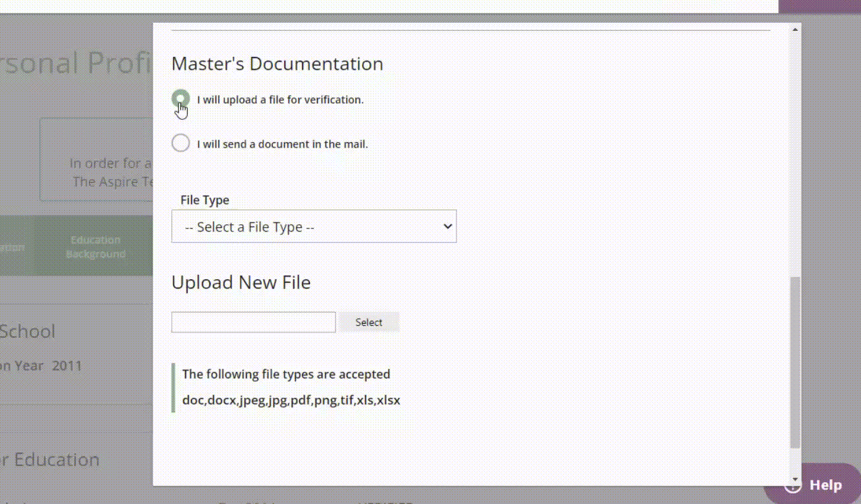Click the brown button in top right corner
861x504 pixels.
coord(819,6)
